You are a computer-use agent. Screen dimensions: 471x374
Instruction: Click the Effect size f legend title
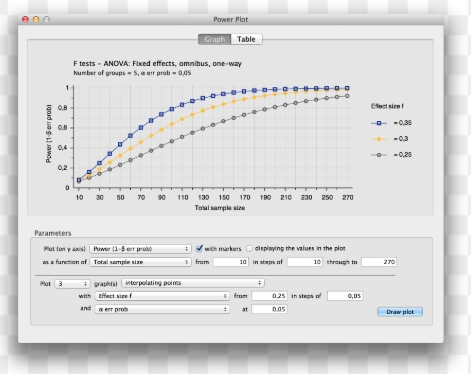pos(387,106)
